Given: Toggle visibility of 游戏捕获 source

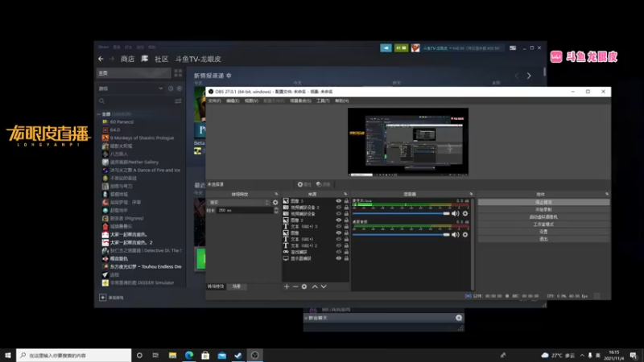Looking at the screenshot, I should tap(338, 252).
